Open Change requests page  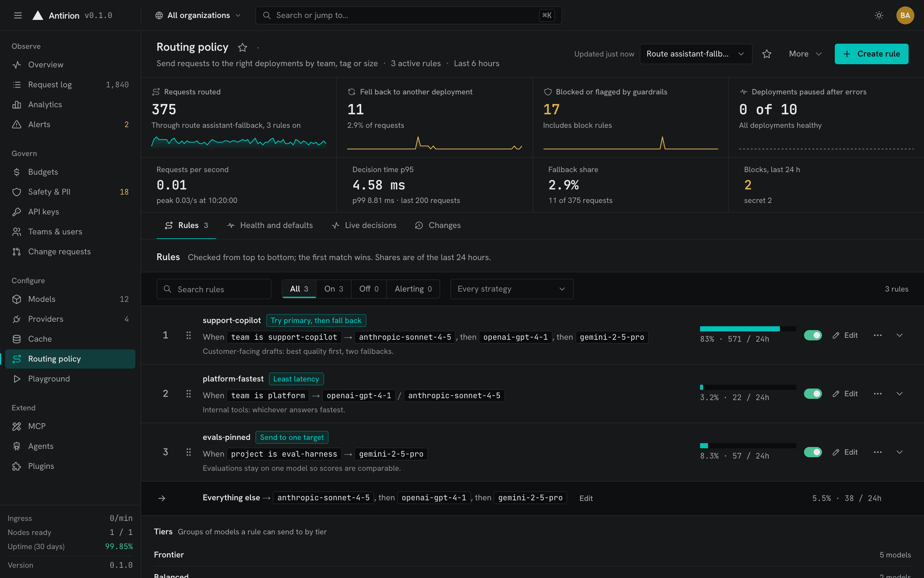(x=70, y=251)
